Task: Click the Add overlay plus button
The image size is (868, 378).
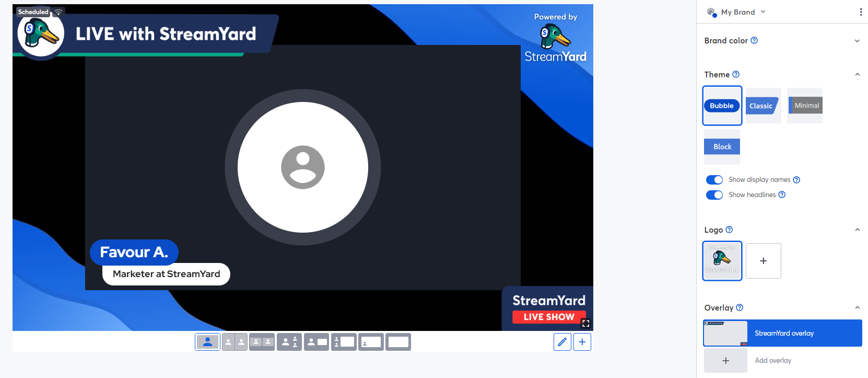Action: pyautogui.click(x=725, y=361)
